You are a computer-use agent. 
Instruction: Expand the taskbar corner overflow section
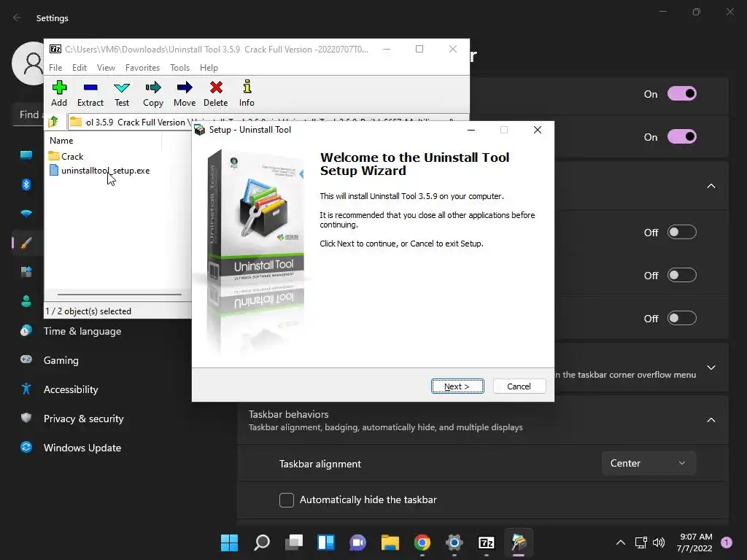[711, 367]
